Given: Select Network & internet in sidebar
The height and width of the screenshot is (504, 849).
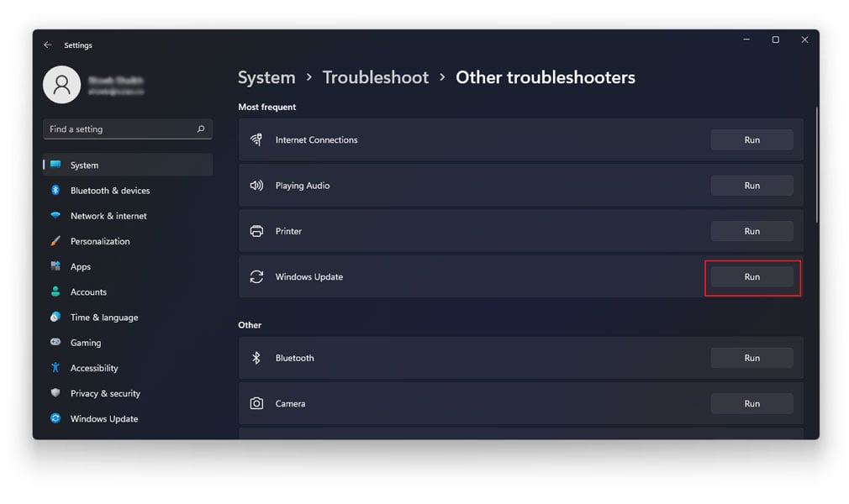Looking at the screenshot, I should (128, 215).
